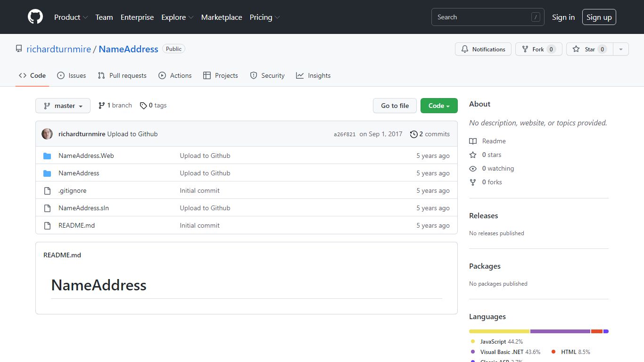
Task: Click the repository book icon beside richardturnmire
Action: (x=19, y=49)
